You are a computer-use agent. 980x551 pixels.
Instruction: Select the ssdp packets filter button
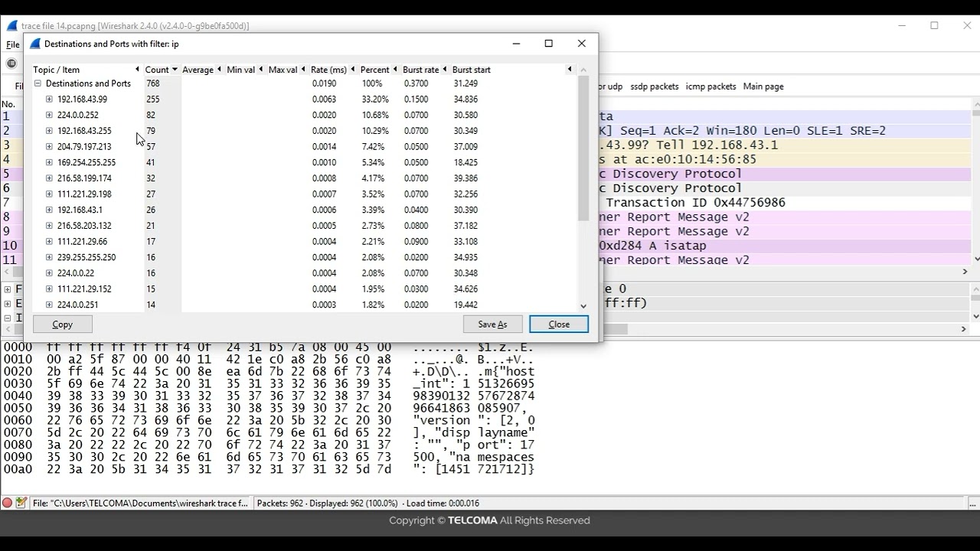tap(655, 86)
